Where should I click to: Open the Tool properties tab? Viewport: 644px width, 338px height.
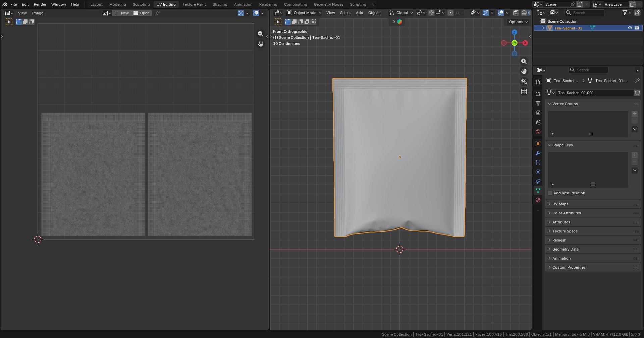pos(538,82)
